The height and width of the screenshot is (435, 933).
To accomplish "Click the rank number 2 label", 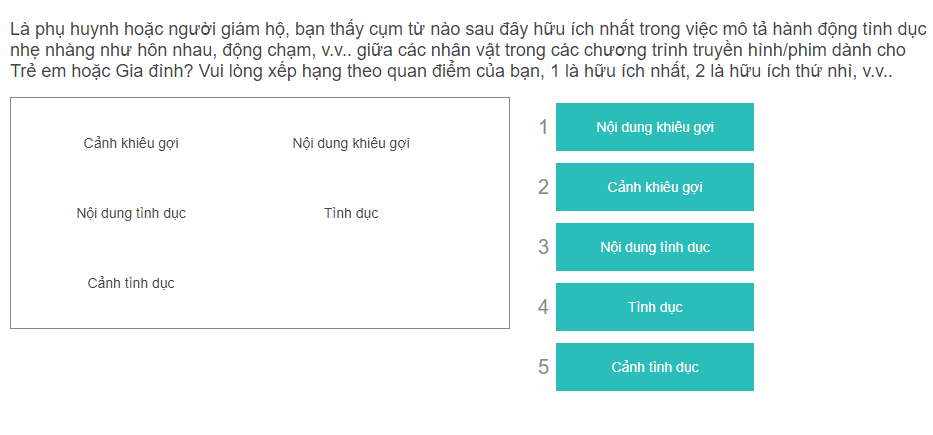I will click(x=543, y=187).
